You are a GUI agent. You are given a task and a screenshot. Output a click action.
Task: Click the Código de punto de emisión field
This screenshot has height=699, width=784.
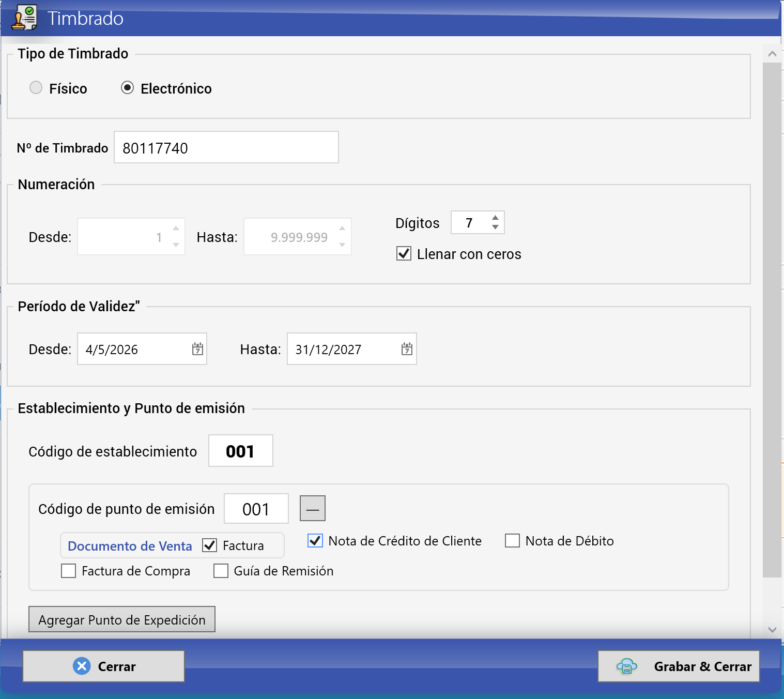pos(256,508)
